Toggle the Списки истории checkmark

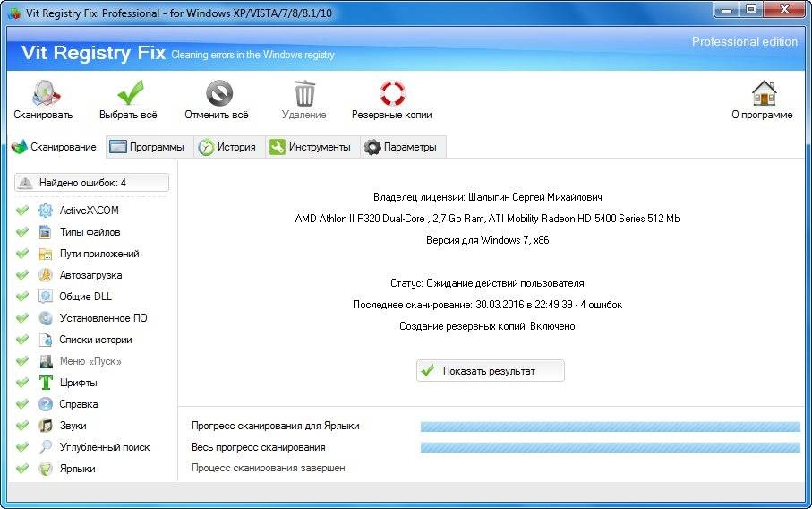(x=22, y=340)
